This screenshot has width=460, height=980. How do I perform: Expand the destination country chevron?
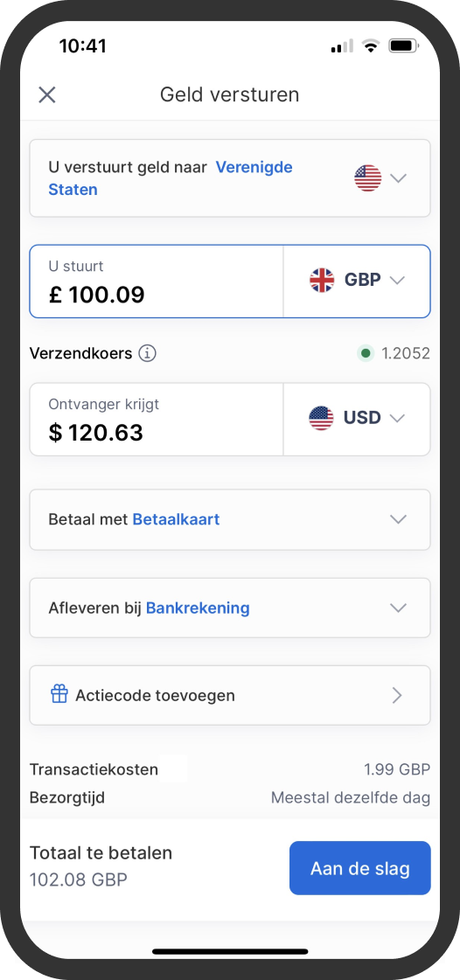[398, 178]
